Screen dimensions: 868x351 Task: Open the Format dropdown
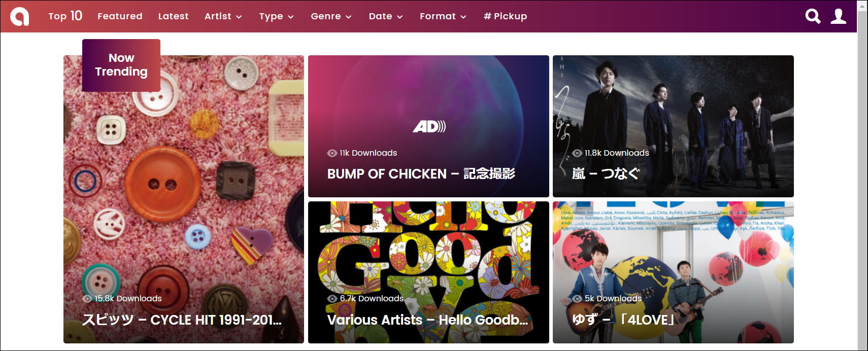point(443,16)
